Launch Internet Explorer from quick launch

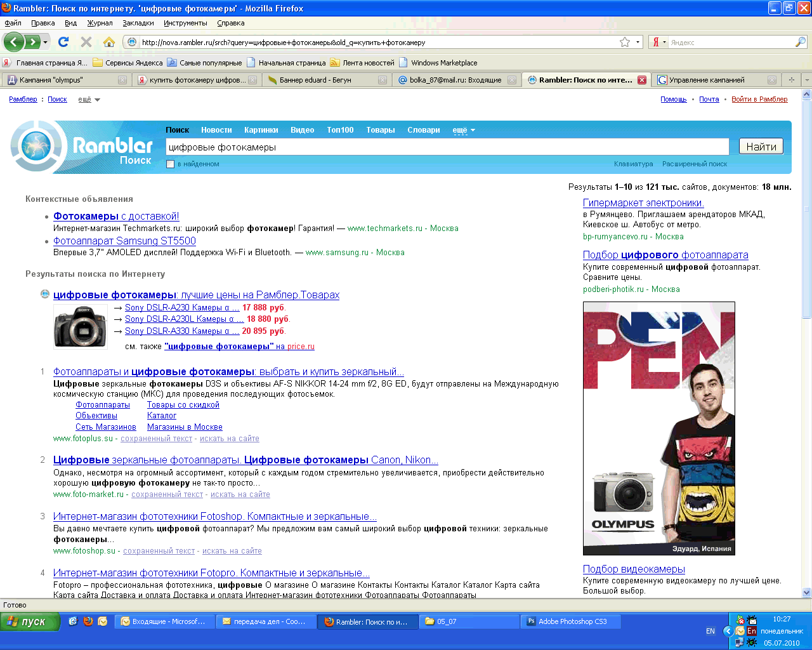click(73, 621)
